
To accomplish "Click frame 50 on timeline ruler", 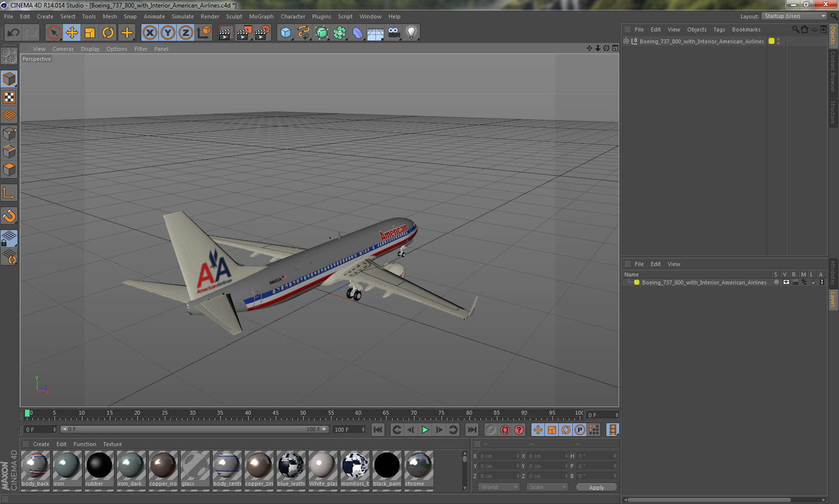I will click(x=303, y=414).
